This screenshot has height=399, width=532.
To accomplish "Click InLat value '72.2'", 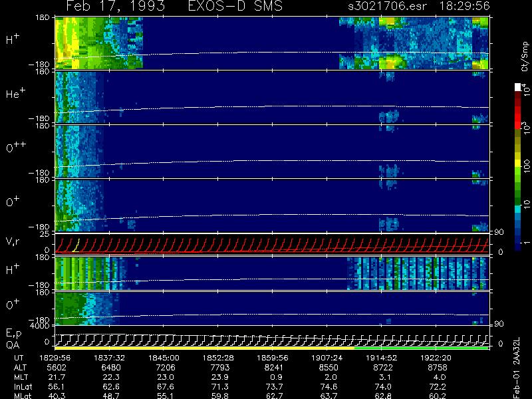I will point(438,386).
